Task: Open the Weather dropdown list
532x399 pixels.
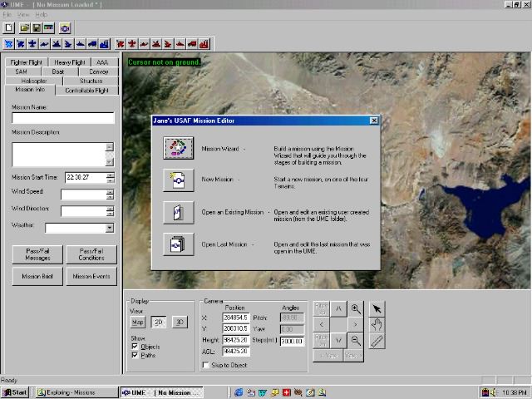Action: point(110,228)
